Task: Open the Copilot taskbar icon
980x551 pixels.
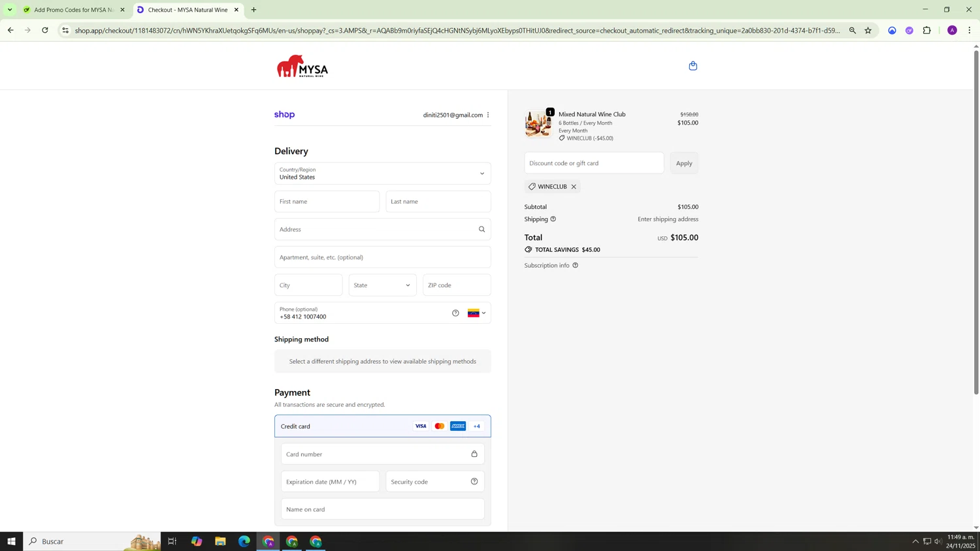Action: tap(197, 541)
